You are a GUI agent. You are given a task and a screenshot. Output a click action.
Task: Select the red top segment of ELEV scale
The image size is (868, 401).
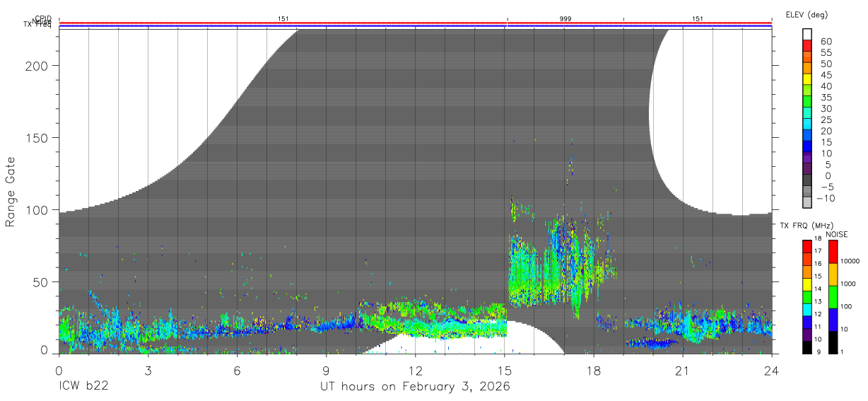pyautogui.click(x=808, y=45)
